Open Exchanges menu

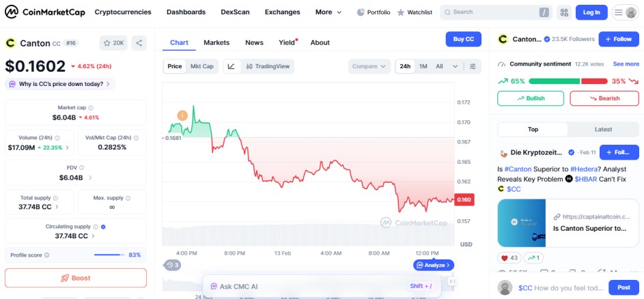282,12
